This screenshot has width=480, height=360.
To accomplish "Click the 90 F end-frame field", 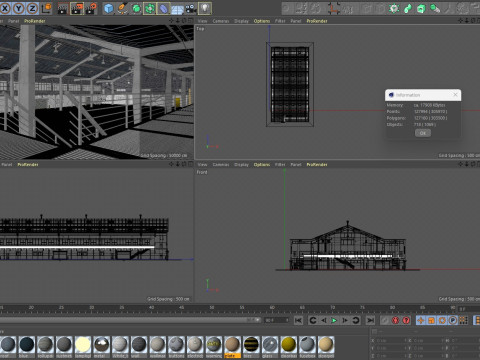I will [277, 320].
